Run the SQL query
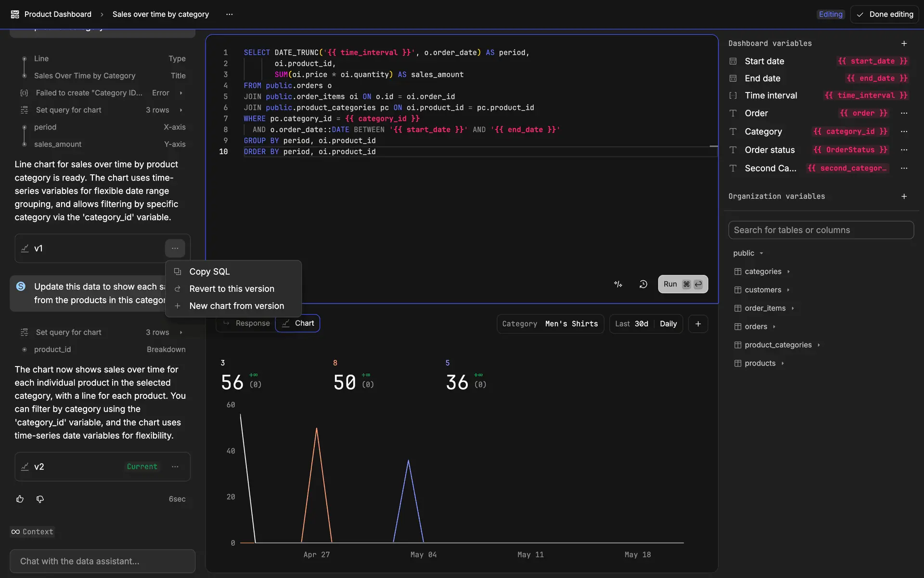The width and height of the screenshot is (924, 578). point(682,284)
